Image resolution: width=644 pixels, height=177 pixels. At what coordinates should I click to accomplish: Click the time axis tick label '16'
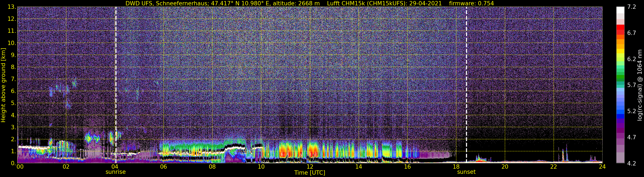coord(407,167)
